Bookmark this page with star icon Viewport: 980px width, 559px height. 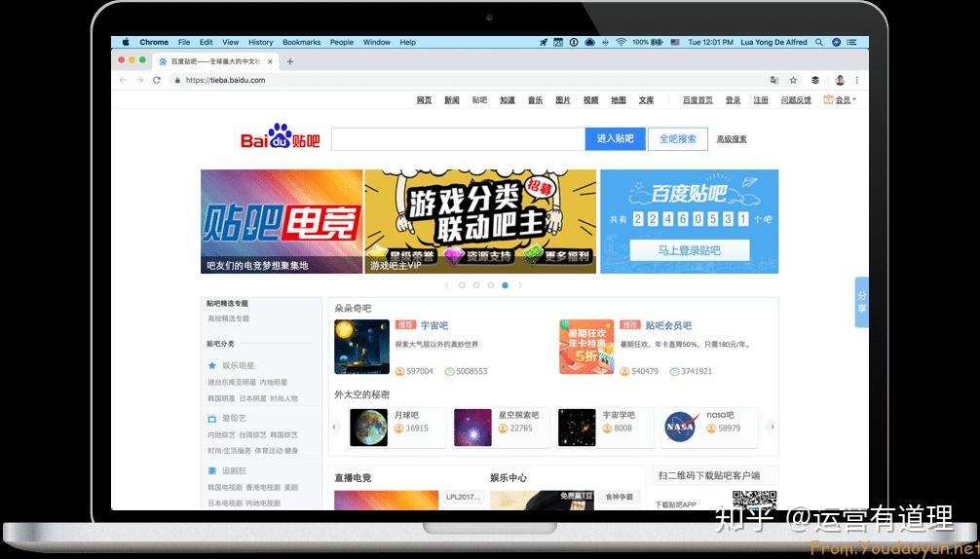coord(793,80)
